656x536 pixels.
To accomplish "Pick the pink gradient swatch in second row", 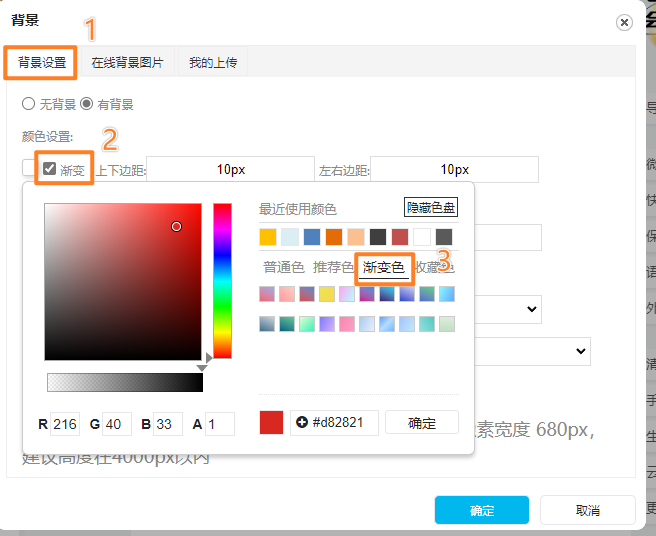I will [x=347, y=324].
